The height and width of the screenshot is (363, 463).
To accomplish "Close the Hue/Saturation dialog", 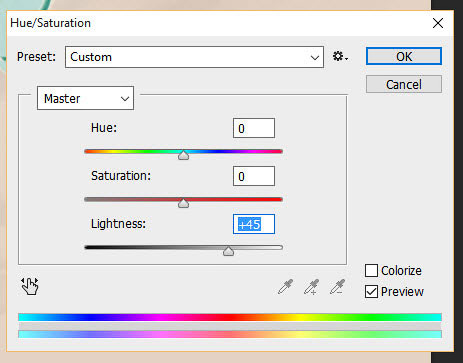I will (438, 23).
